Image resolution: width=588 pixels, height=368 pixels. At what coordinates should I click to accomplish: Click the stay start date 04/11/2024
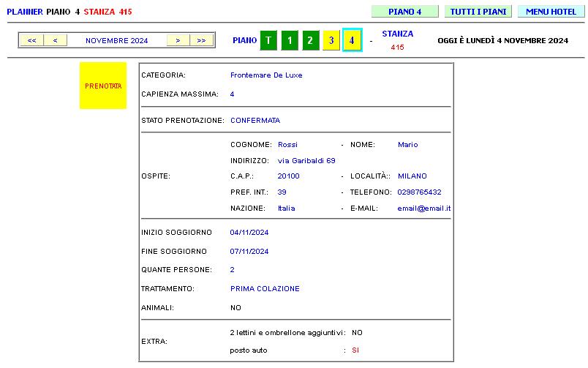coord(249,232)
